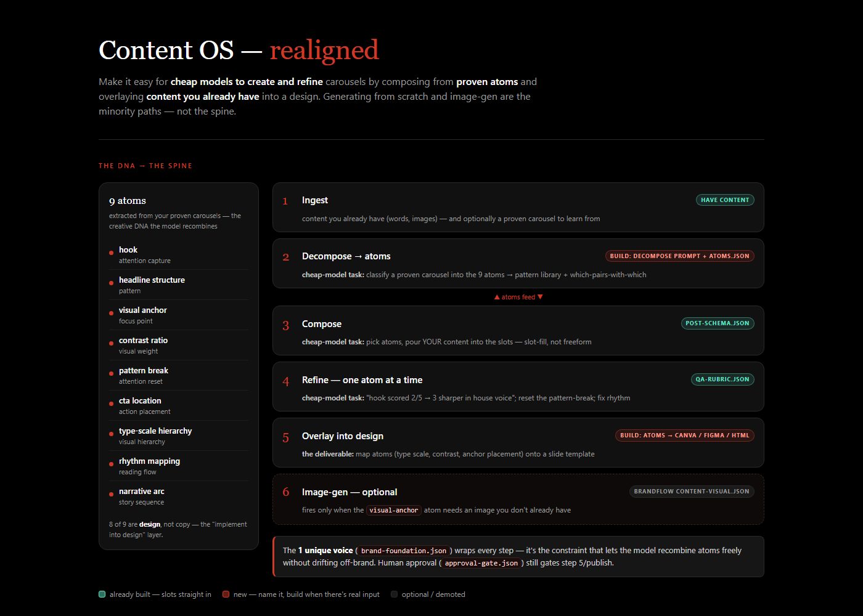The width and height of the screenshot is (863, 616).
Task: Select the headline structure atom
Action: [179, 285]
